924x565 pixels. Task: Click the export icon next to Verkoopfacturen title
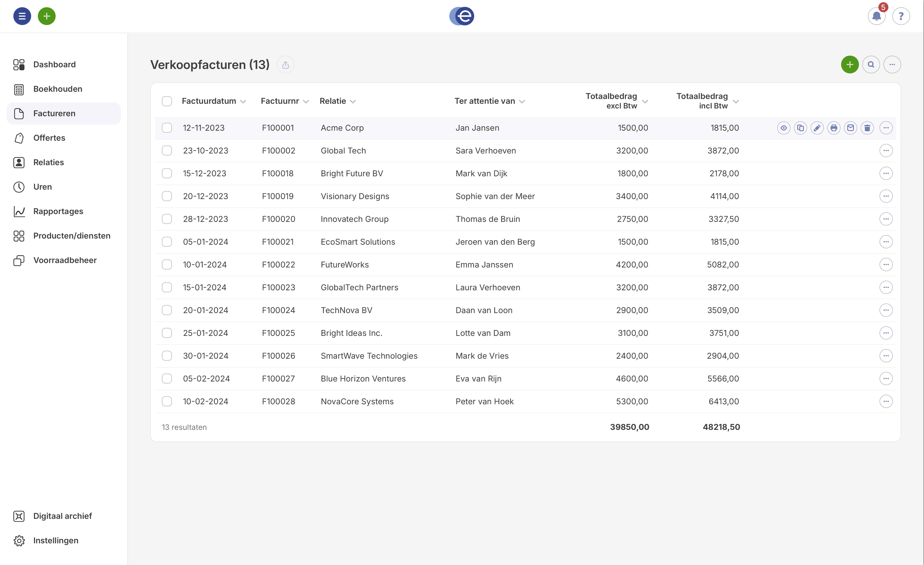(x=285, y=65)
